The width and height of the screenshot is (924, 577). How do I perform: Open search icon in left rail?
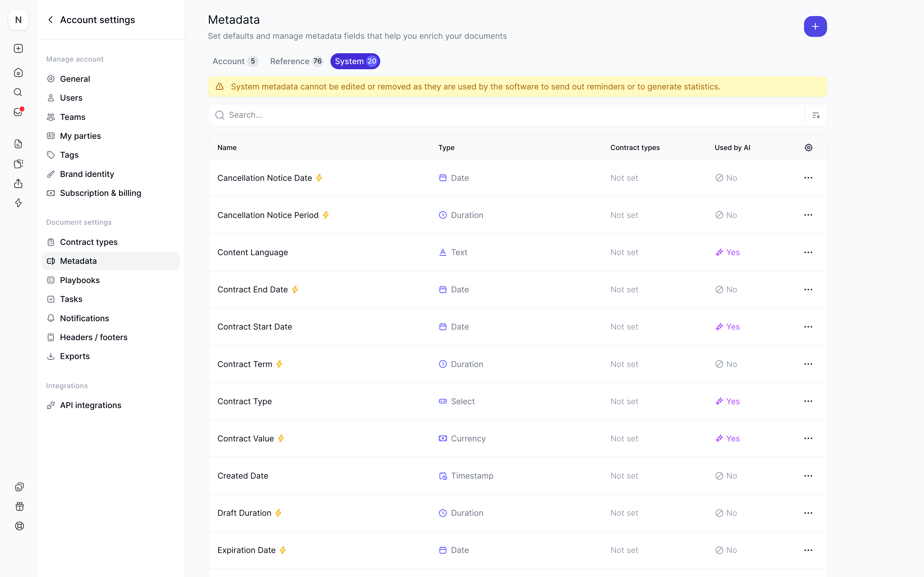(x=18, y=92)
